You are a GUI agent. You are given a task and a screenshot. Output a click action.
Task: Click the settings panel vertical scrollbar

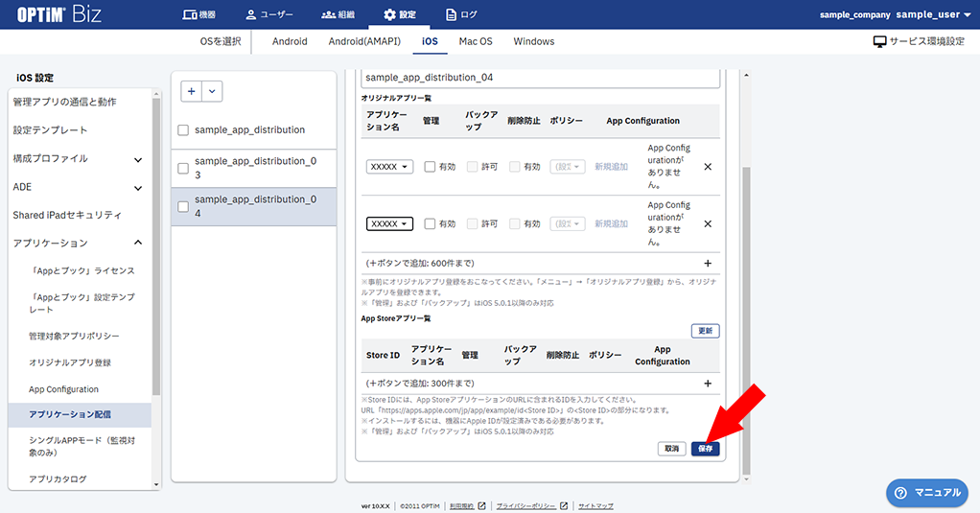(x=746, y=322)
